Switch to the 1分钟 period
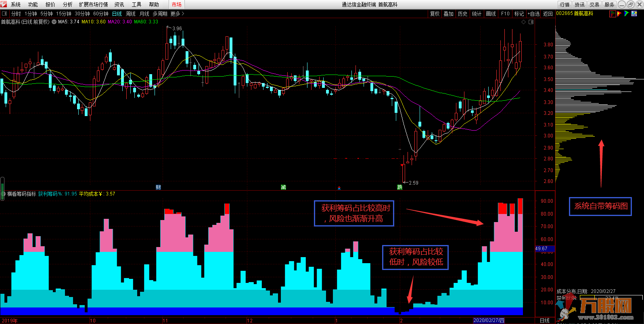The image size is (644, 324). point(31,14)
